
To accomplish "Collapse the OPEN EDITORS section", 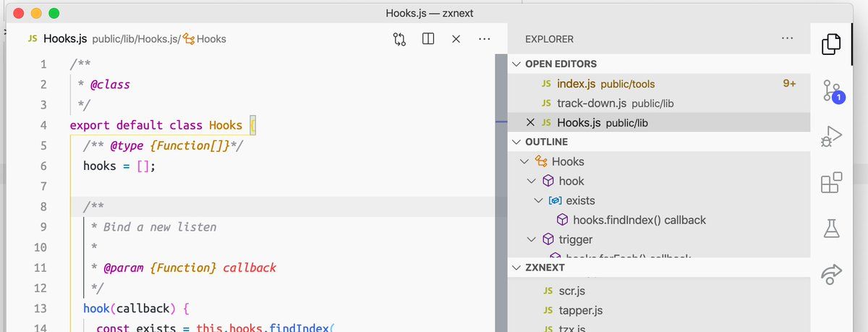I will pyautogui.click(x=516, y=64).
